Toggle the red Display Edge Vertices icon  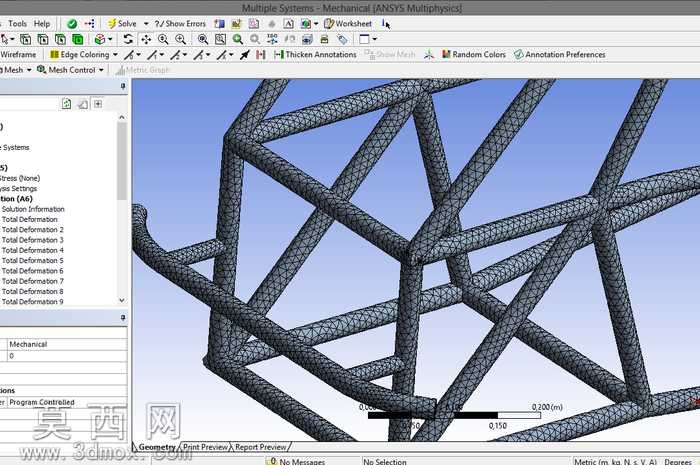261,55
